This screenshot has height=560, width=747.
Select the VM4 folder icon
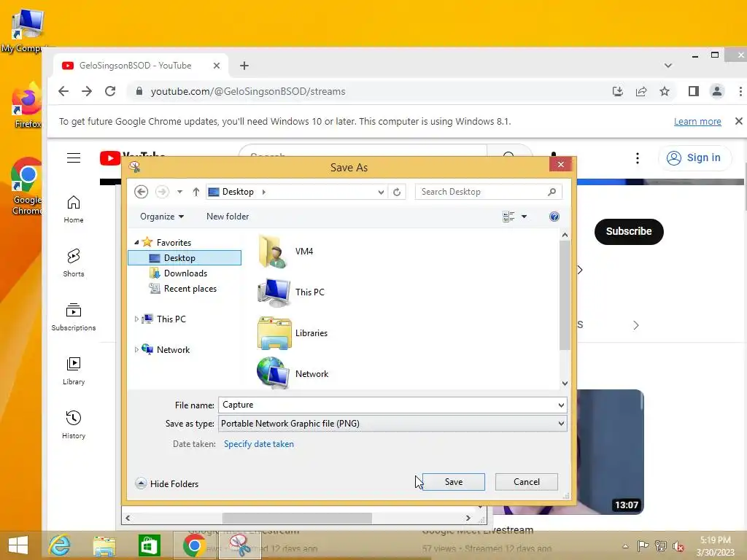[273, 251]
